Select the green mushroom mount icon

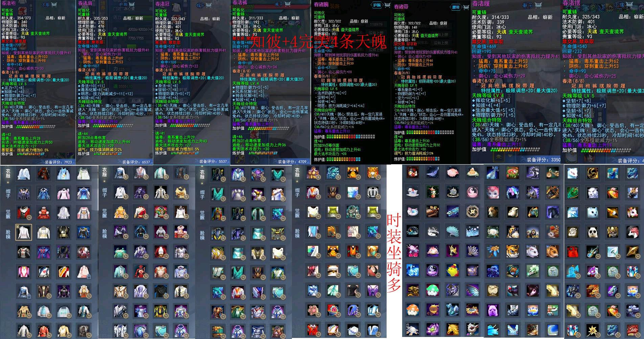point(433,290)
